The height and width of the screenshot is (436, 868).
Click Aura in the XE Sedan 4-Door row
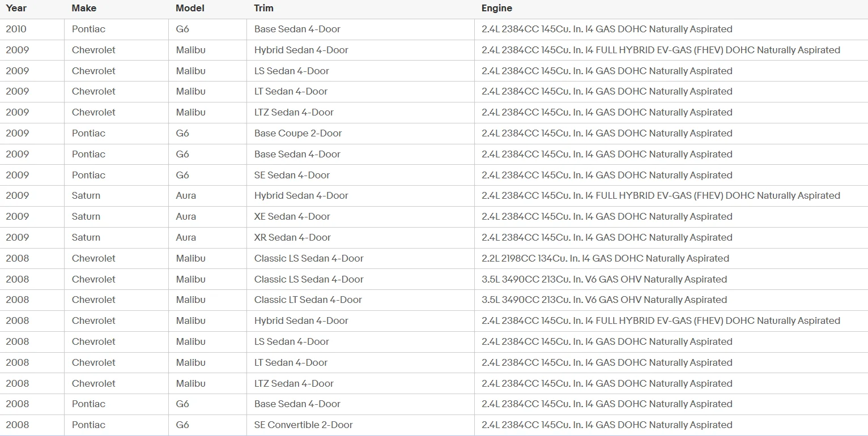coord(186,217)
